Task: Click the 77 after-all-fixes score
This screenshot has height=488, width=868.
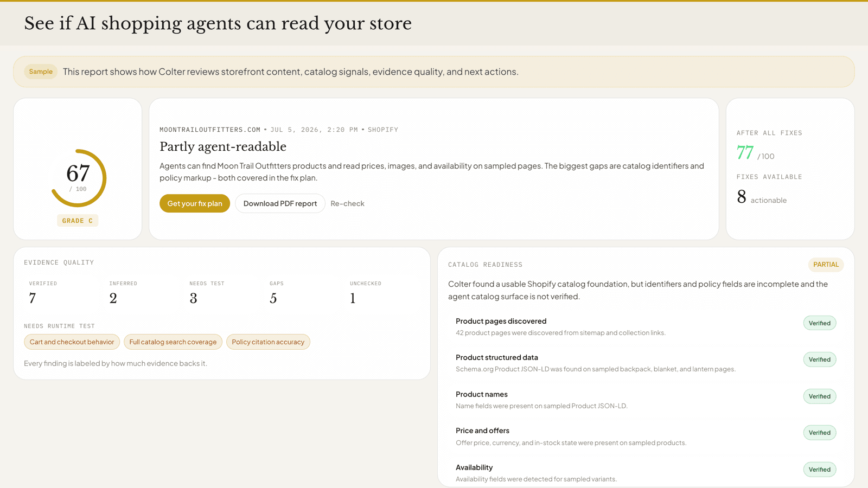Action: click(745, 152)
